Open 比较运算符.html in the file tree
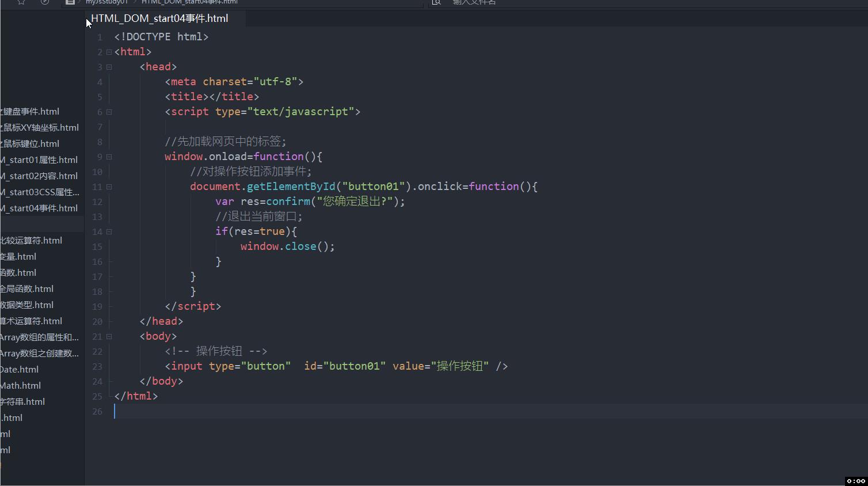The height and width of the screenshot is (486, 868). [x=31, y=241]
